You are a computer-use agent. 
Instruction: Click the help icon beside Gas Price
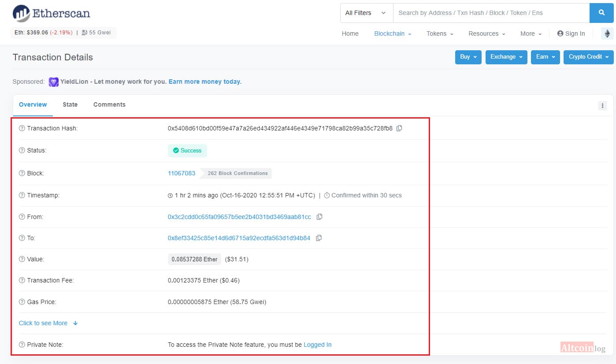(x=22, y=302)
